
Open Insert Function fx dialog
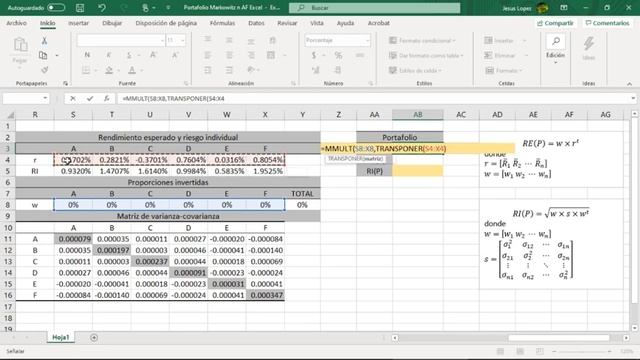tap(107, 98)
